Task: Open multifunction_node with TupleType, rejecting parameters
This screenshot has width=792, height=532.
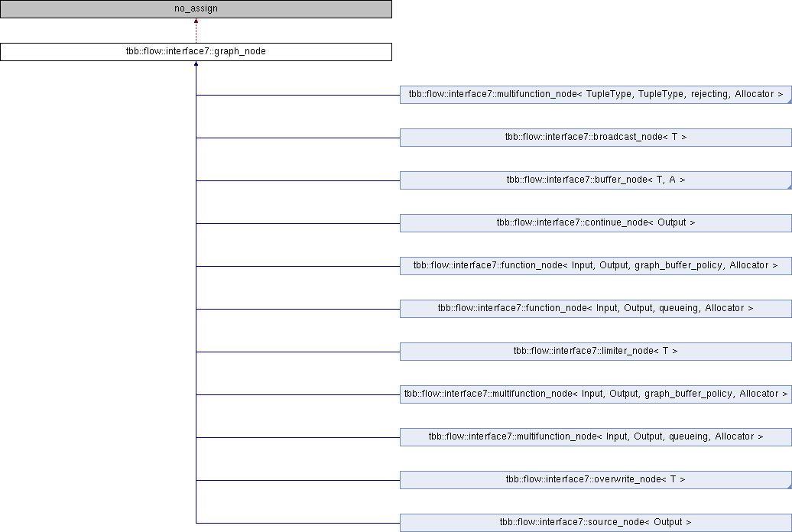Action: (596, 95)
